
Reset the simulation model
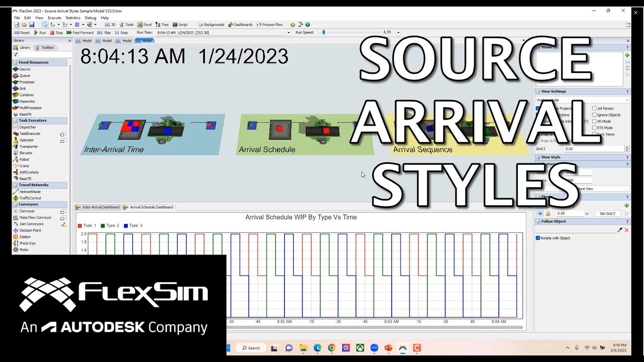pyautogui.click(x=22, y=33)
